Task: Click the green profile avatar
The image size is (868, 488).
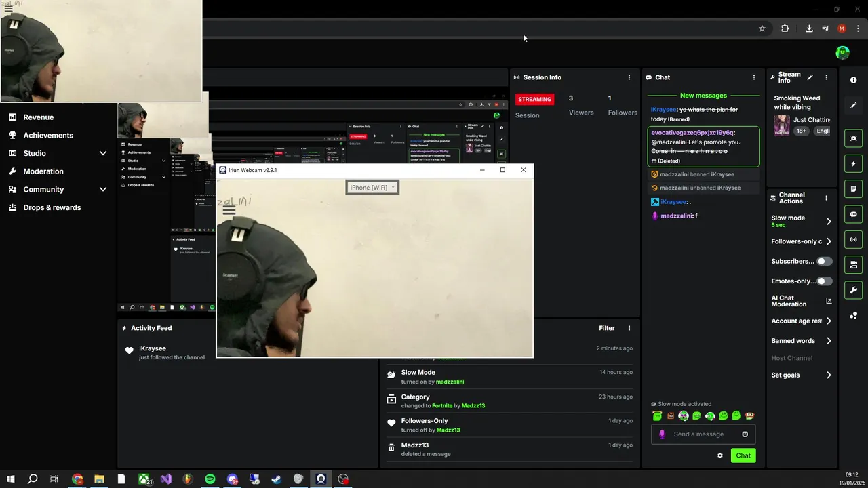Action: [842, 52]
